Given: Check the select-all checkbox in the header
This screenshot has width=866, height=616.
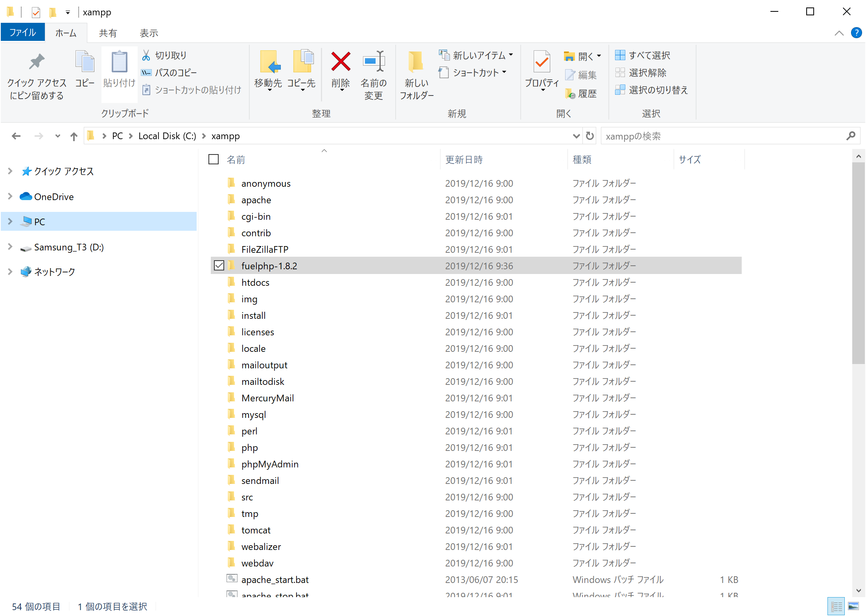Looking at the screenshot, I should pyautogui.click(x=214, y=159).
